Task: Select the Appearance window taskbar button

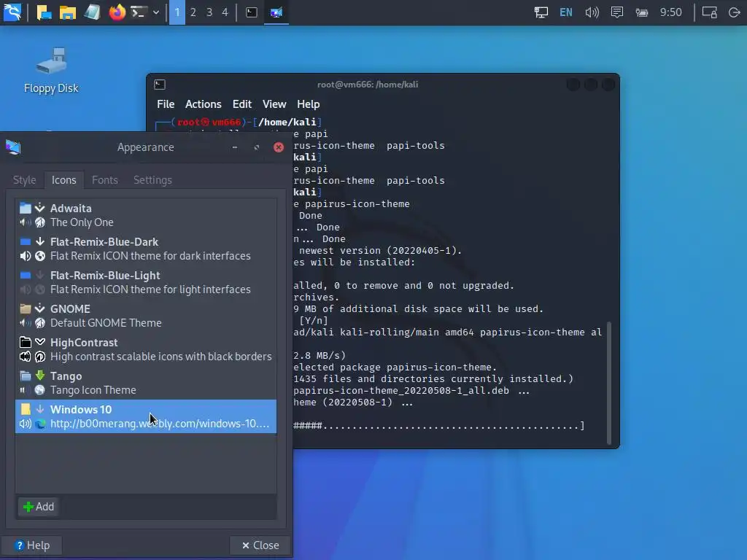Action: [x=276, y=12]
